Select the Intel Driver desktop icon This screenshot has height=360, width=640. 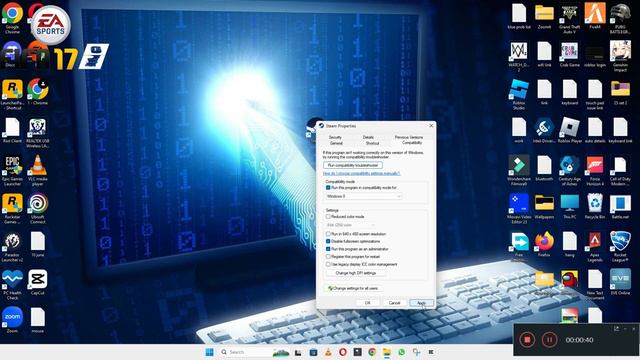(544, 130)
